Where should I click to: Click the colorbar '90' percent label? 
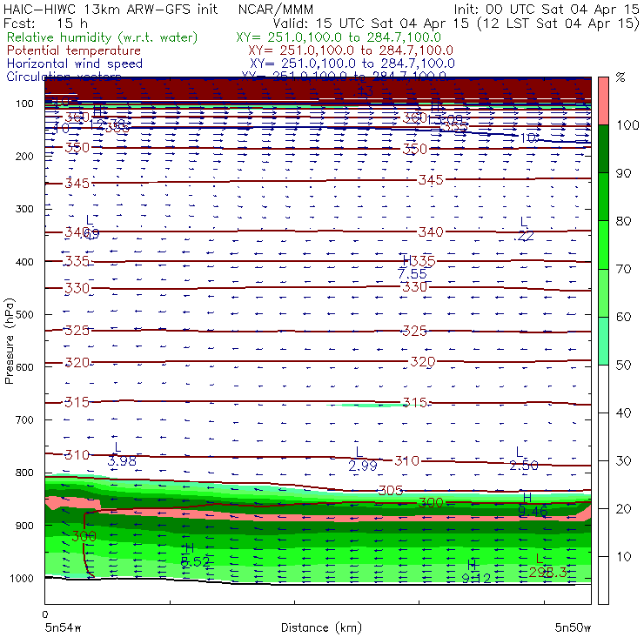point(623,173)
